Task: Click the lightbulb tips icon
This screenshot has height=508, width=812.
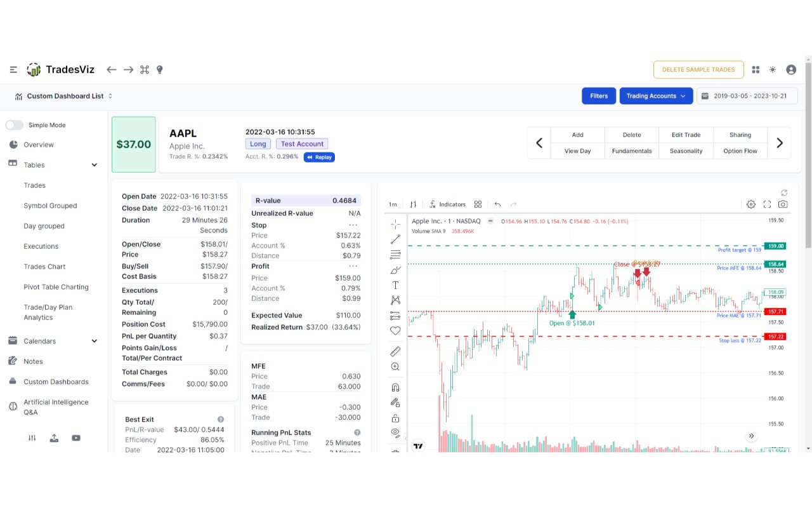Action: [x=160, y=70]
